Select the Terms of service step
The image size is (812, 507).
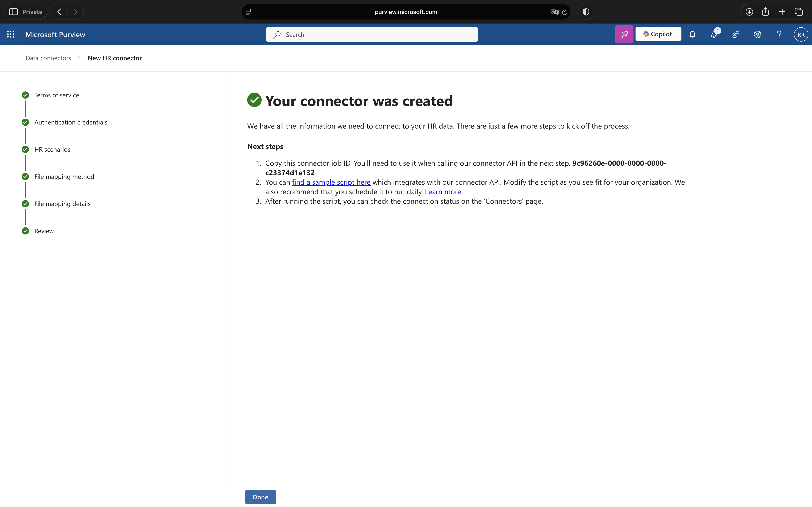[56, 95]
